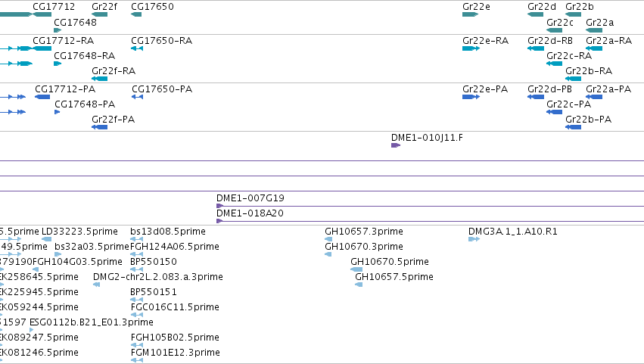Screen dimensions: 644x364
Task: Click the Gr22c-RA transcript label
Action: (569, 56)
